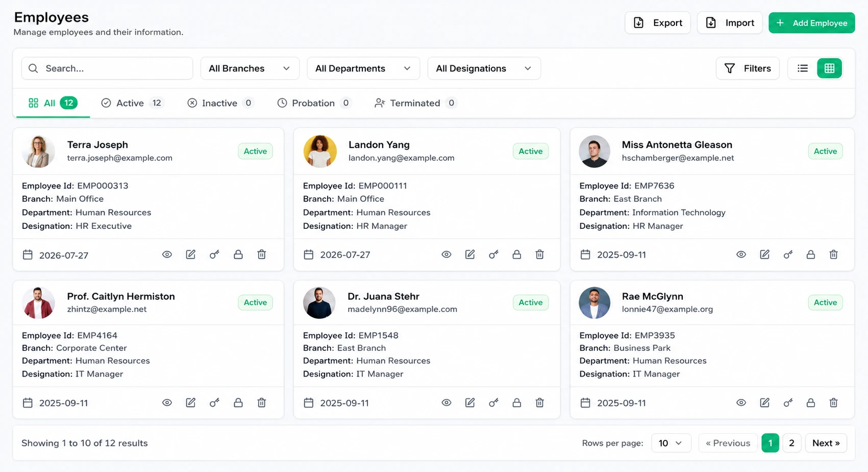The image size is (868, 472).
Task: Open the All Branches dropdown
Action: pos(250,68)
